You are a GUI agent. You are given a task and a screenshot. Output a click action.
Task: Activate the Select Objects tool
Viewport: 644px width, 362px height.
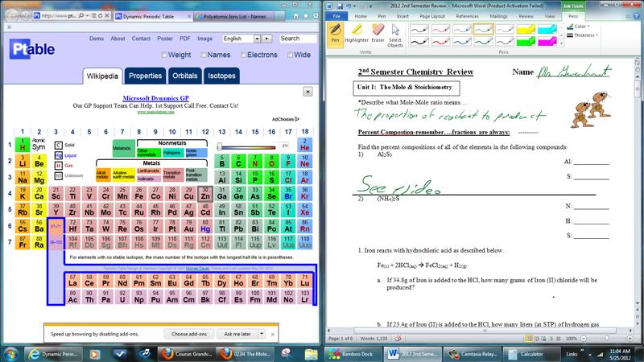pos(395,35)
